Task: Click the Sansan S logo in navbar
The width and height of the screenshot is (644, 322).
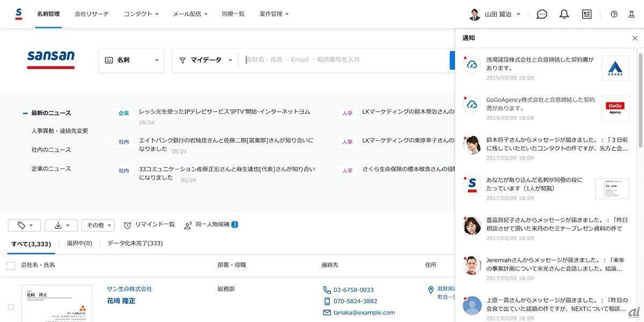Action: point(19,14)
